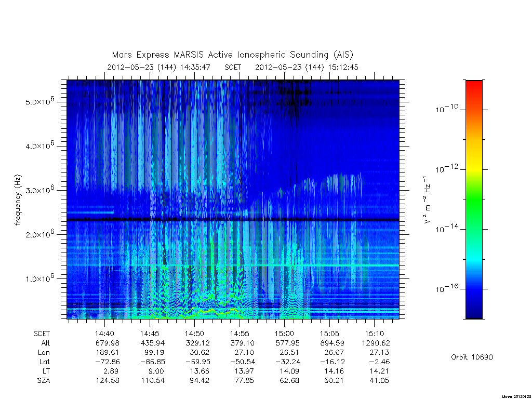Click the latitude value -72.86

[108, 362]
